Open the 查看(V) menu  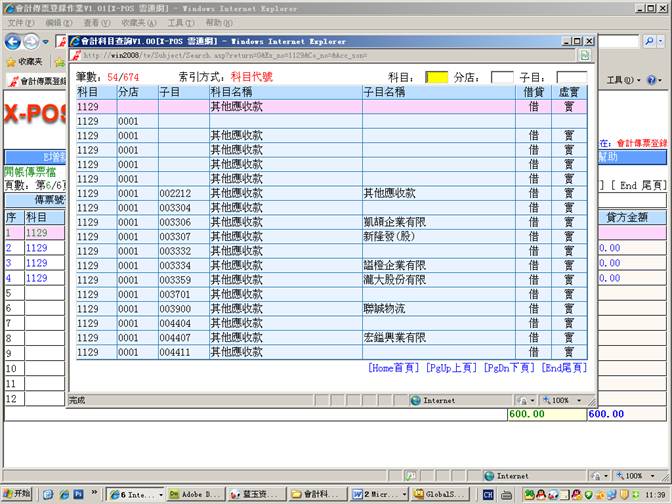[97, 22]
